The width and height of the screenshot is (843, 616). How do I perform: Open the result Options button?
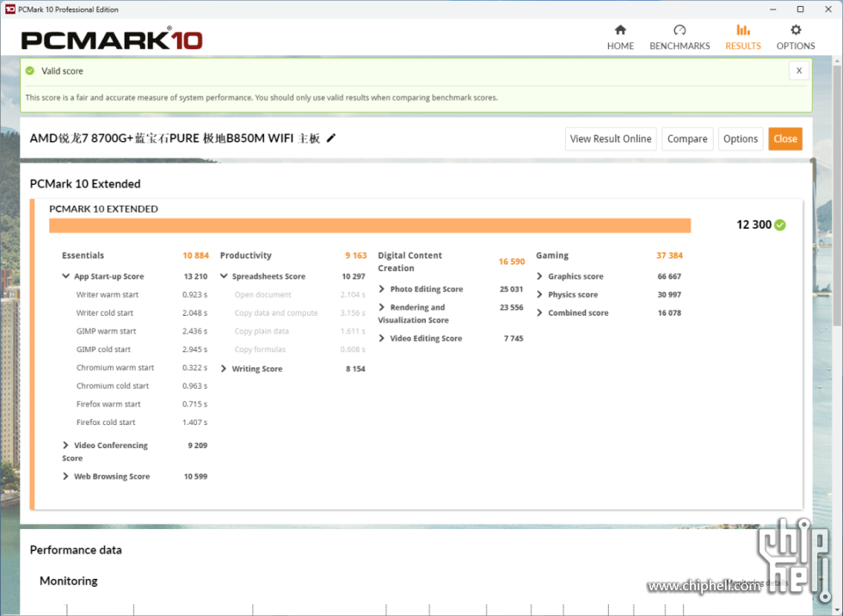(x=741, y=139)
